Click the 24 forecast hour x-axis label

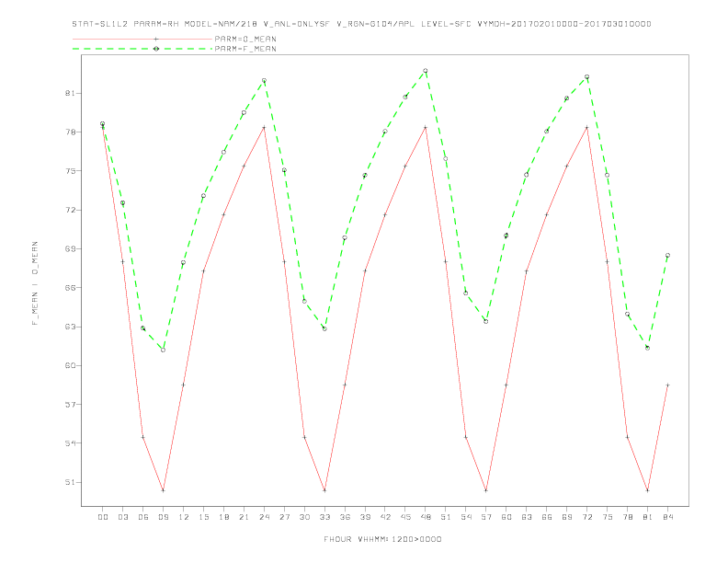pos(264,517)
